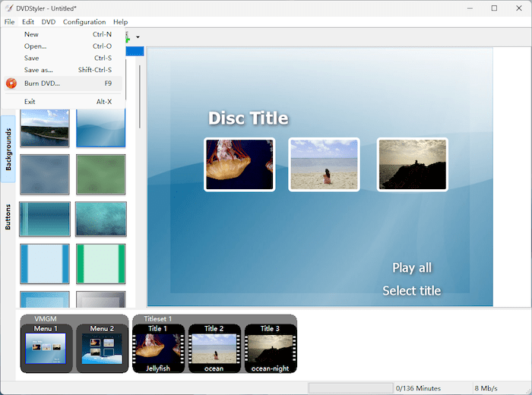Open the Configuration menu
Viewport: 532px width, 395px height.
click(84, 22)
